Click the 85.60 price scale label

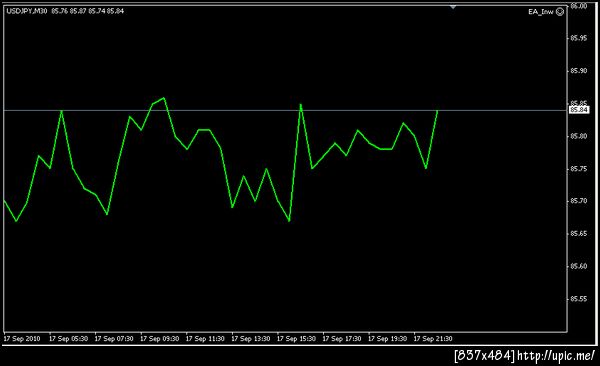point(579,266)
